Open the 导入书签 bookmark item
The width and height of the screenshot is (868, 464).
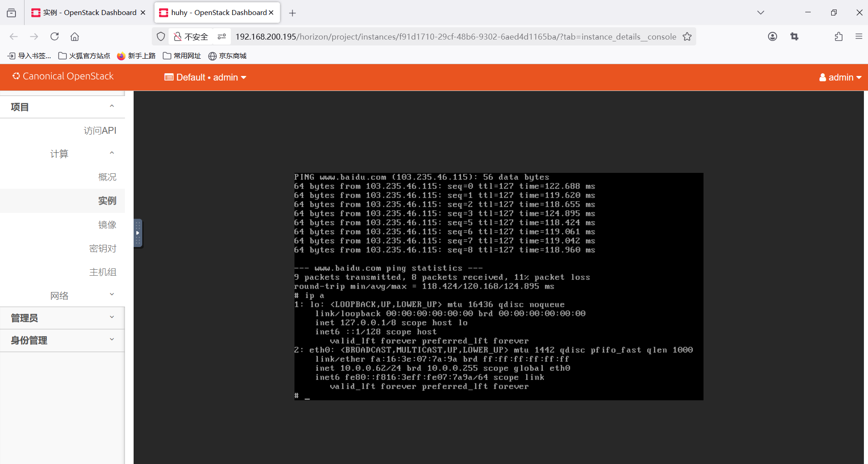click(30, 55)
